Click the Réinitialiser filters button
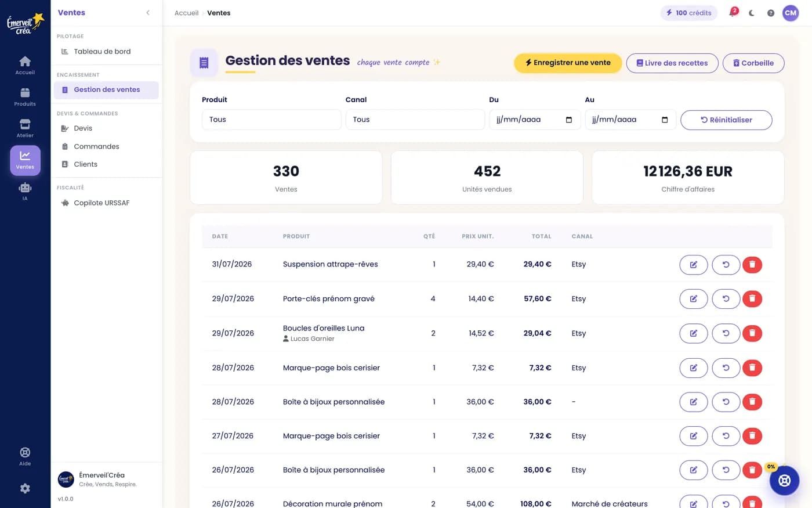This screenshot has height=508, width=812. [726, 120]
